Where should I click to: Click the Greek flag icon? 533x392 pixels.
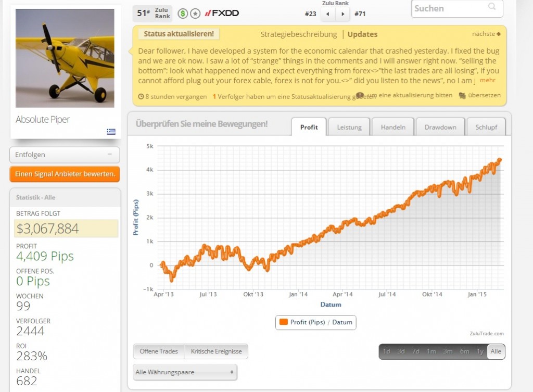pos(111,132)
